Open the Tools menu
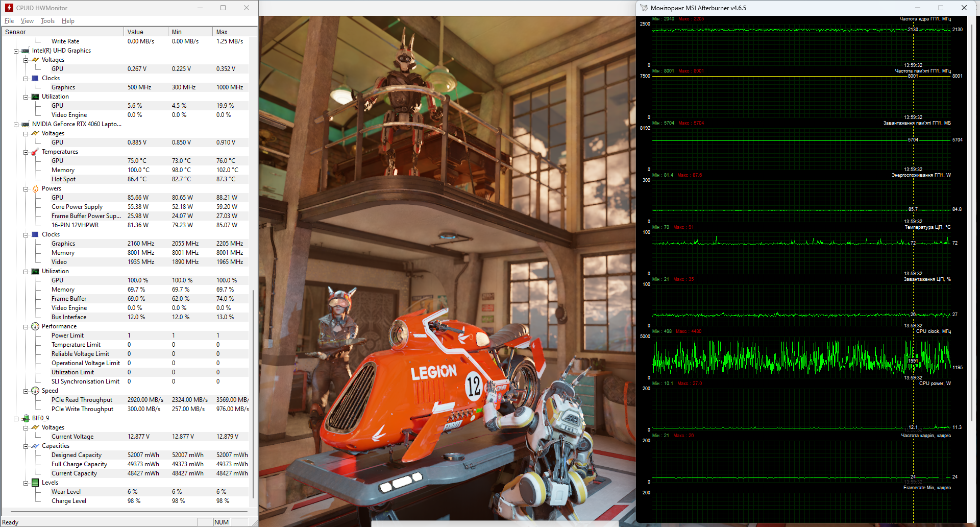This screenshot has width=980, height=527. tap(47, 21)
